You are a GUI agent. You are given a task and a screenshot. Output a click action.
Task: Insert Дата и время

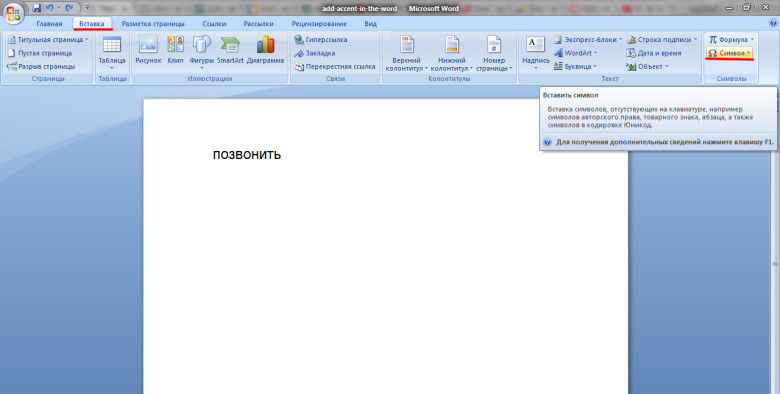coord(654,53)
